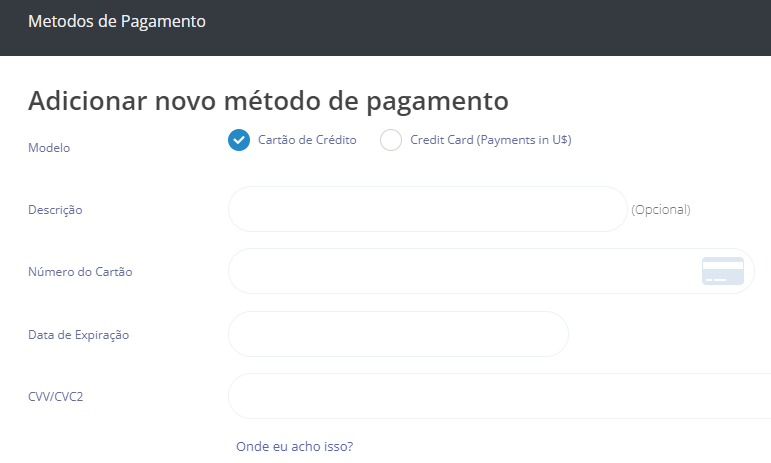Click the dark top header bar background

coord(487,28)
